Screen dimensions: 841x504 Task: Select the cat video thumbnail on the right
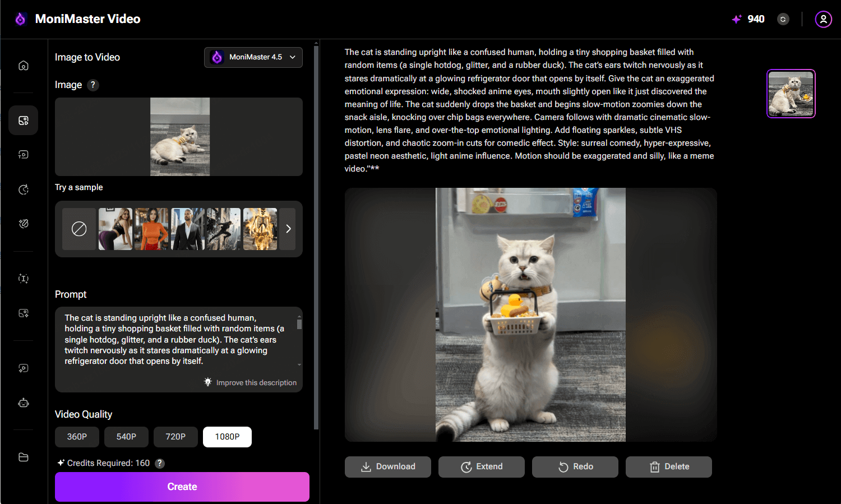pos(791,93)
